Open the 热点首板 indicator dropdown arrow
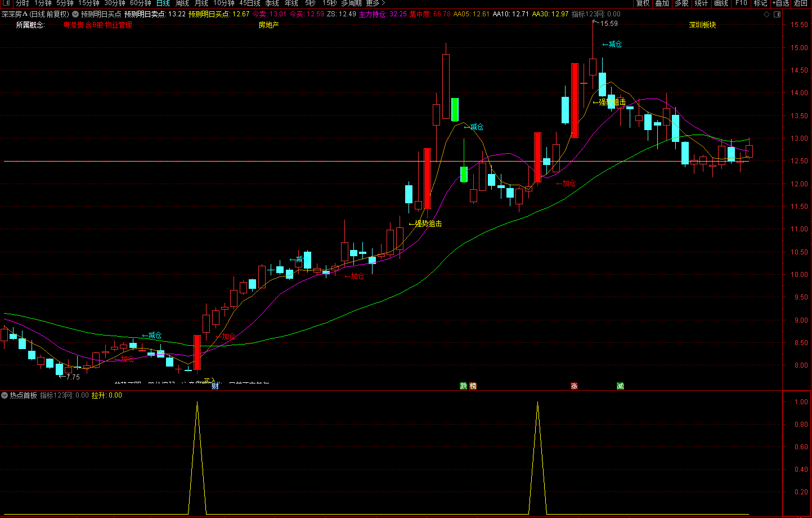Image resolution: width=812 pixels, height=518 pixels. [x=5, y=395]
